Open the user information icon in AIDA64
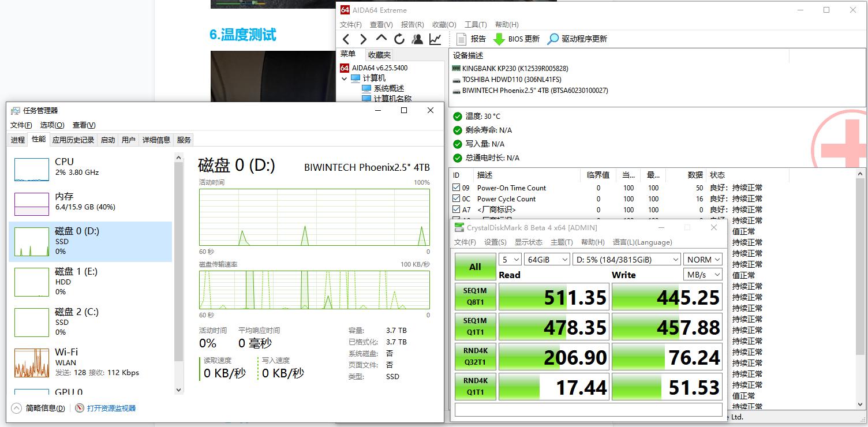The width and height of the screenshot is (868, 427). coord(417,39)
